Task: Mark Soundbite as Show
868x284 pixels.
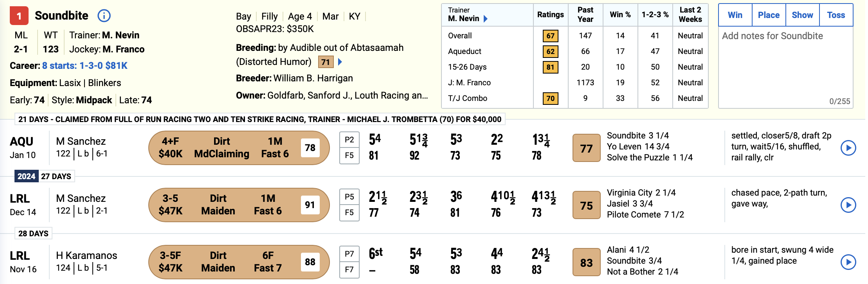Action: [802, 15]
